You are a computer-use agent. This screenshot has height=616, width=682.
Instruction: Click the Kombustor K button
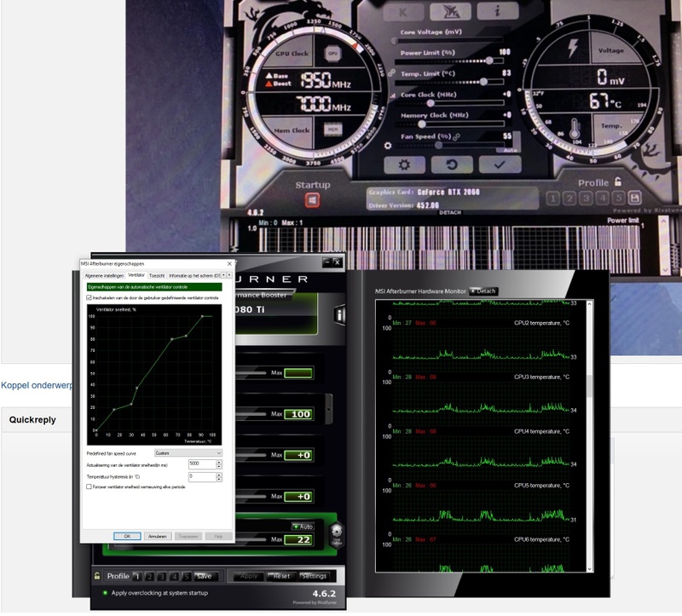pyautogui.click(x=403, y=12)
